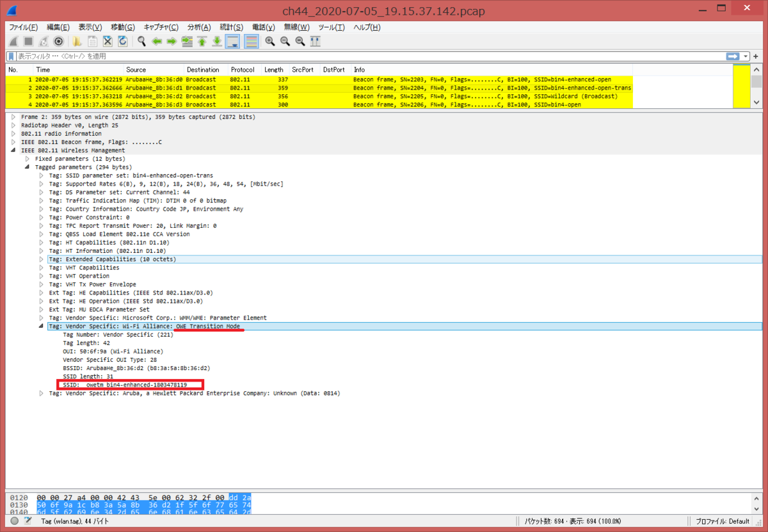Image resolution: width=768 pixels, height=532 pixels.
Task: Open the 無線(W) menu
Action: coord(296,27)
